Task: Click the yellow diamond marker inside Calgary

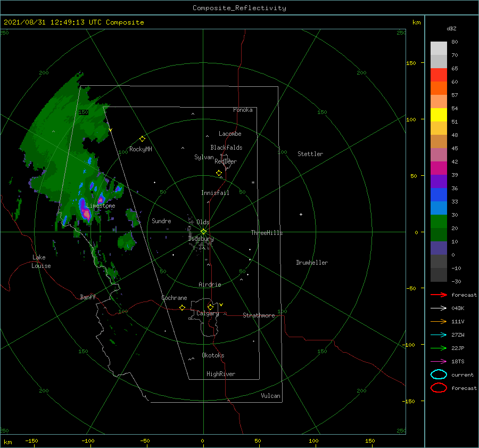Action: pyautogui.click(x=210, y=307)
